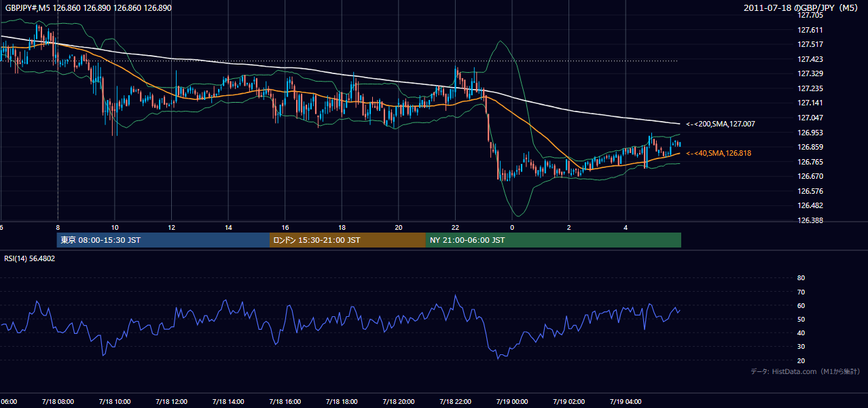Click the 127.705 price axis value
This screenshot has height=408, width=868.
click(810, 15)
